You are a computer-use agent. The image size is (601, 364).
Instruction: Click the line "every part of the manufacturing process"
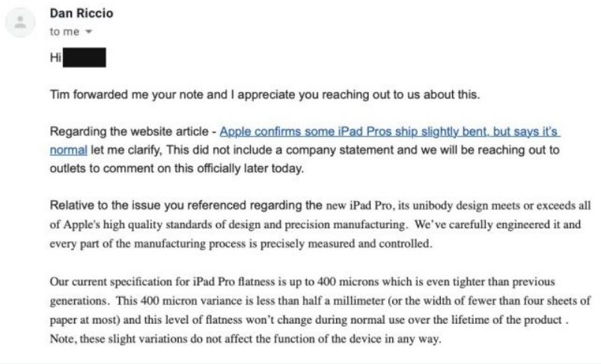pos(241,244)
